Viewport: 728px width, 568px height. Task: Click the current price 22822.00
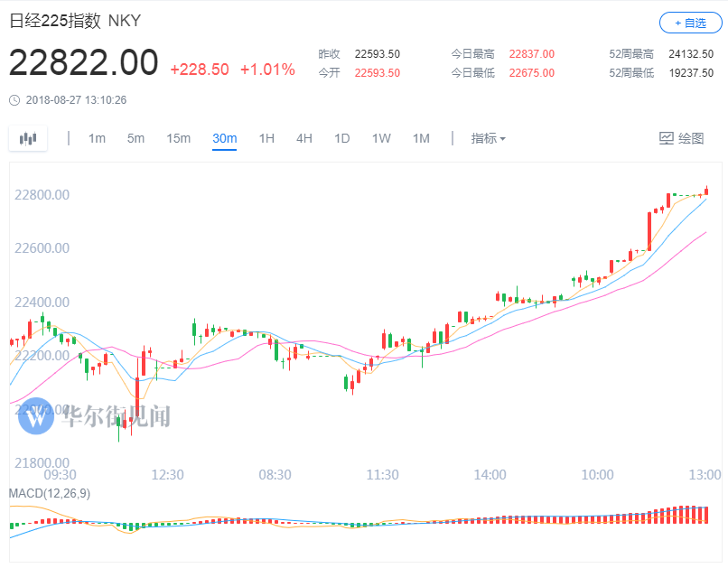click(84, 62)
